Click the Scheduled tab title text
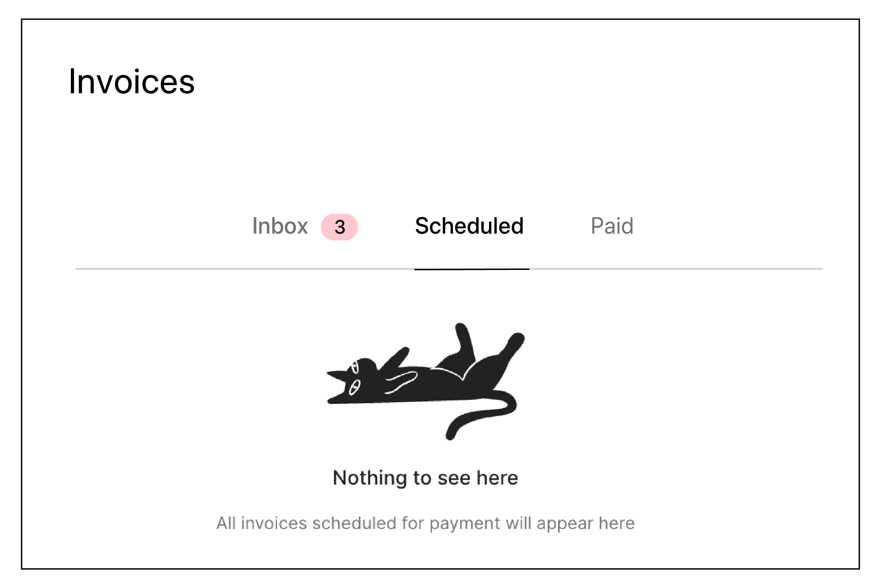Screen dimensions: 879x588 click(x=469, y=226)
